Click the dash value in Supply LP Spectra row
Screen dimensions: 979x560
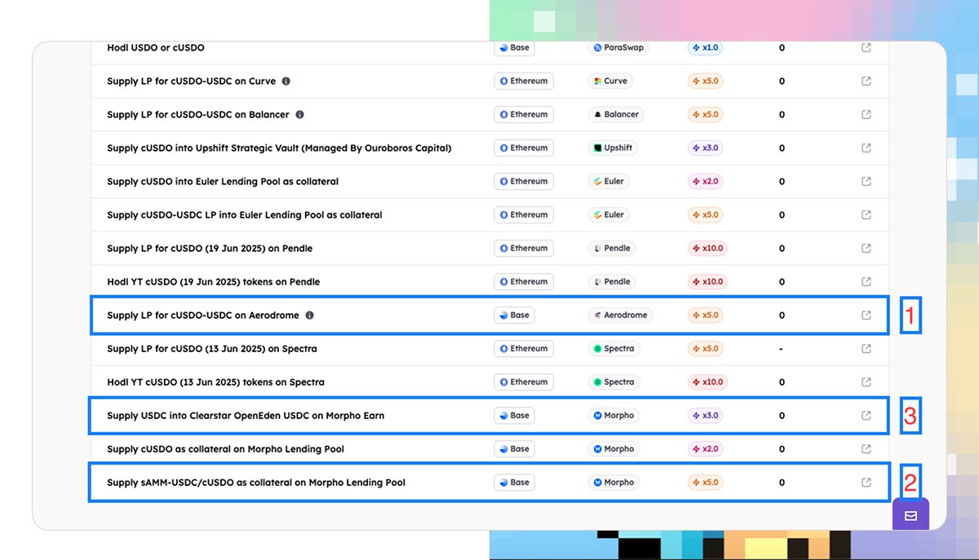(782, 348)
